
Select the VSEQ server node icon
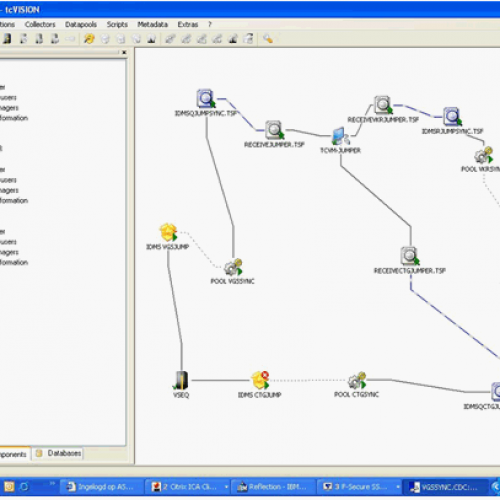point(181,380)
